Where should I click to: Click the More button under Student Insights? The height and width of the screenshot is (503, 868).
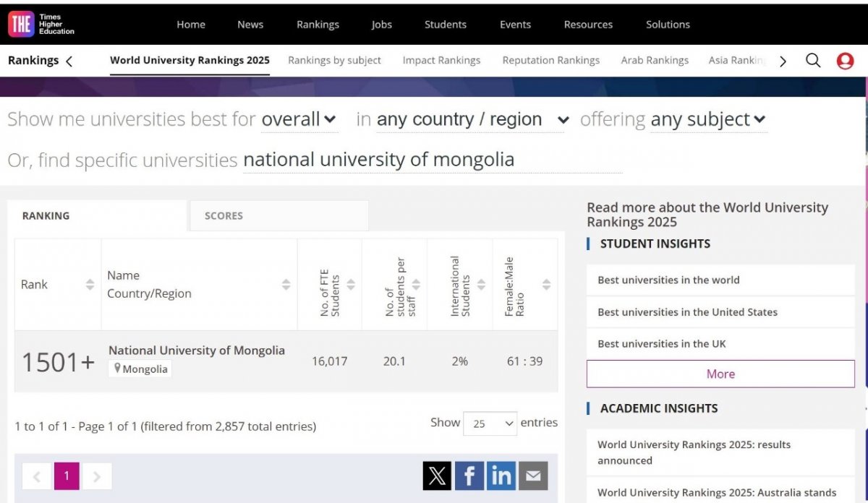point(720,374)
